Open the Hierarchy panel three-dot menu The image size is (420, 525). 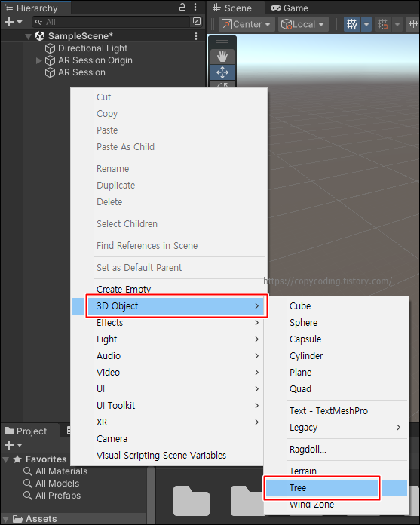coord(195,7)
